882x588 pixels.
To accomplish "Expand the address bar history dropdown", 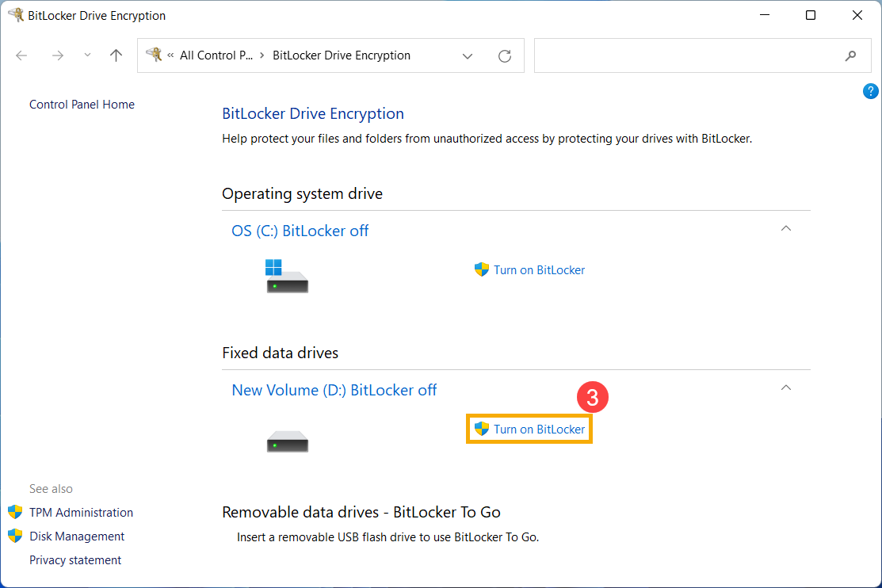I will pyautogui.click(x=468, y=55).
